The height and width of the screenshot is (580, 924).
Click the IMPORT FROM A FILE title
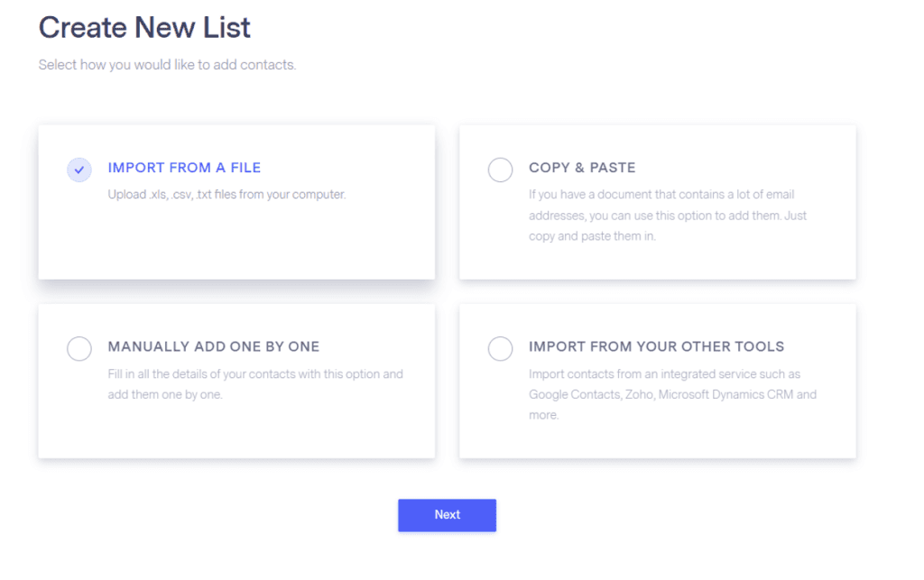pos(184,168)
